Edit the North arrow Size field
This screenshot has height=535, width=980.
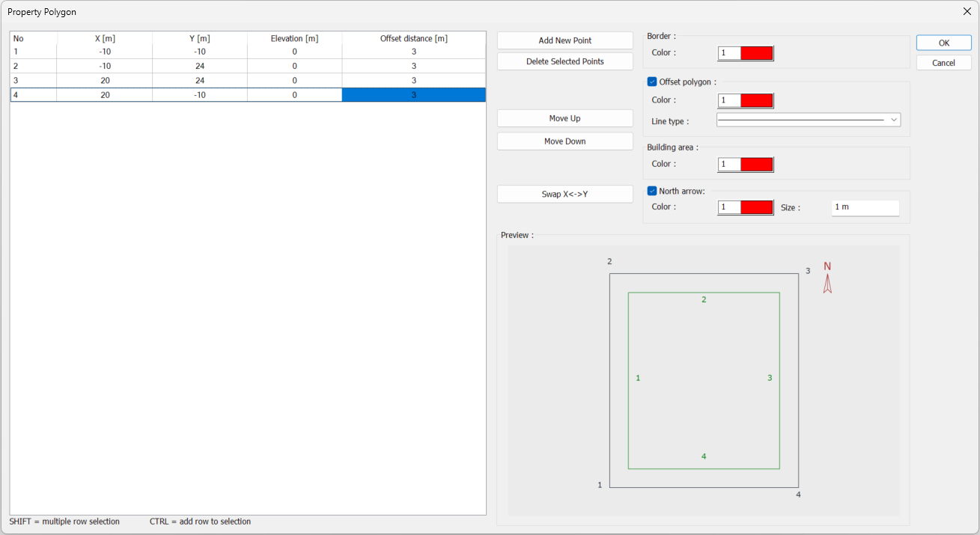865,207
